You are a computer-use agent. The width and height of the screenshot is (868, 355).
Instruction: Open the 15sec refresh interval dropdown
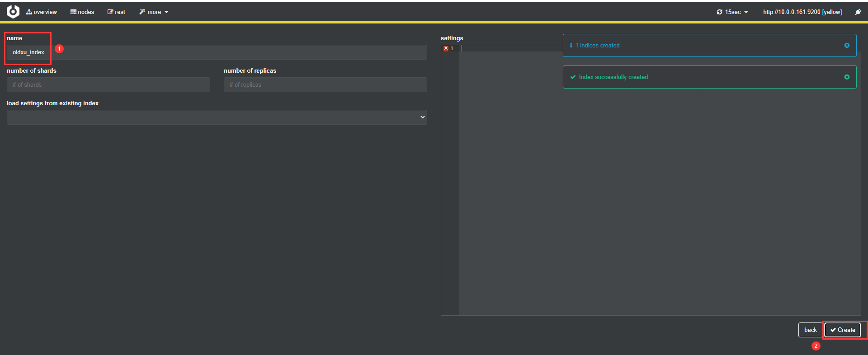click(x=732, y=12)
